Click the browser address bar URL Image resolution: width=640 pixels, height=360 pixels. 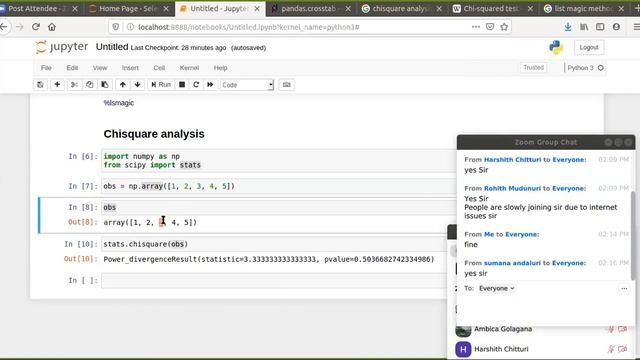pos(249,27)
